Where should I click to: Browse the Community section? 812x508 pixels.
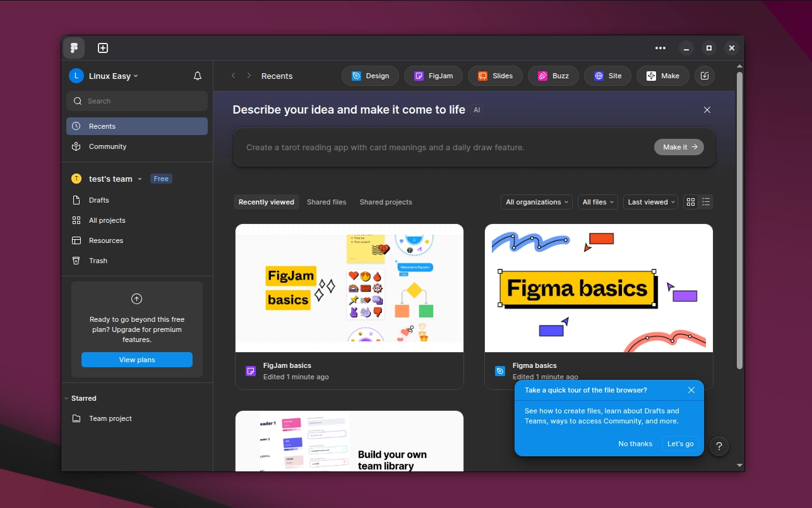[107, 146]
